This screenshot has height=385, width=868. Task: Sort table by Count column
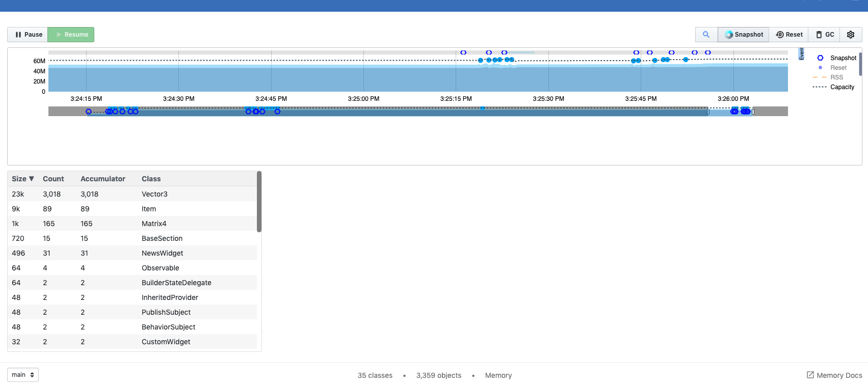coord(54,179)
